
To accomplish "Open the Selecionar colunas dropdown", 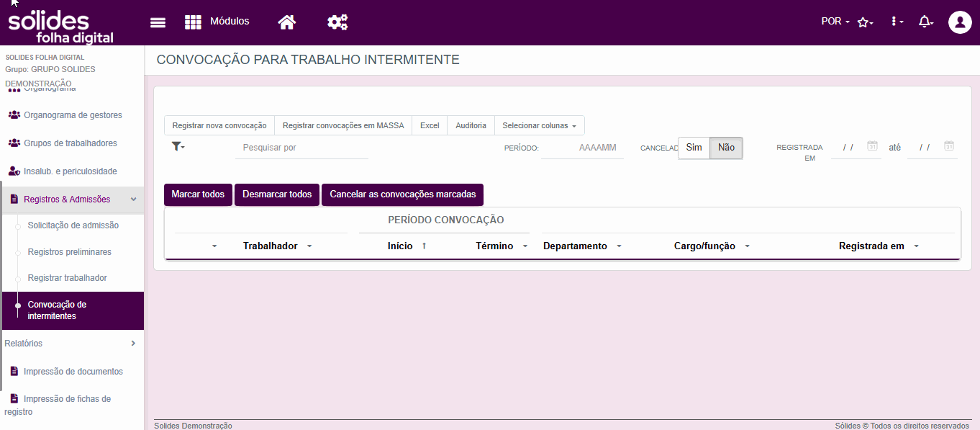I will [540, 125].
